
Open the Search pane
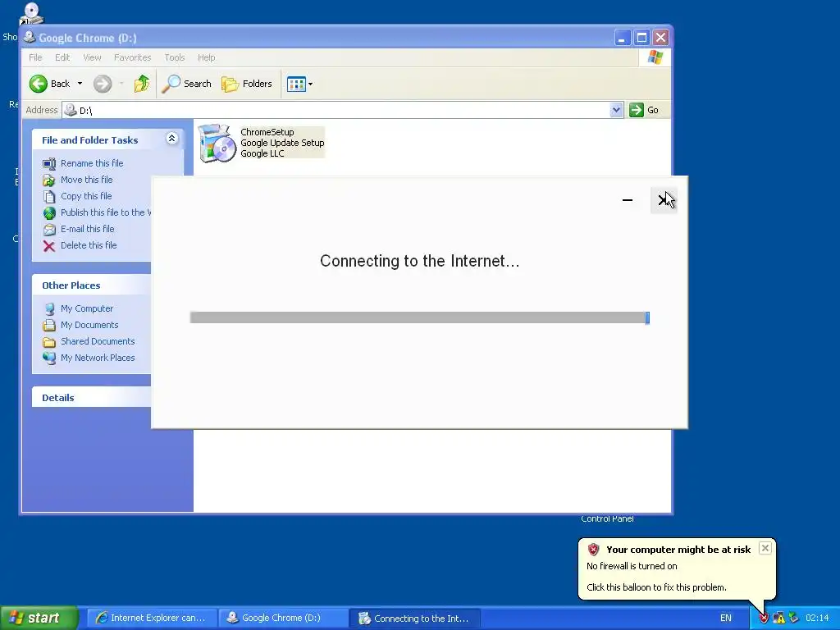point(186,84)
